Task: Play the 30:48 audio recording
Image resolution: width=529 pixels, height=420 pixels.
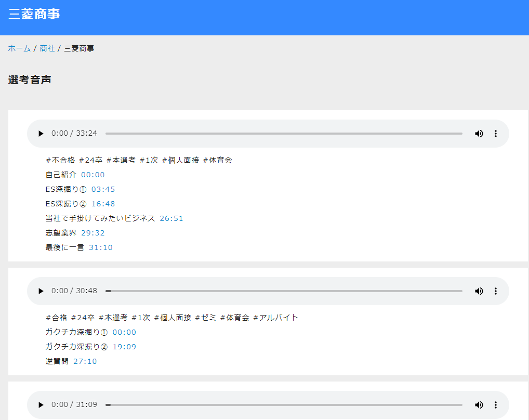Action: tap(41, 291)
